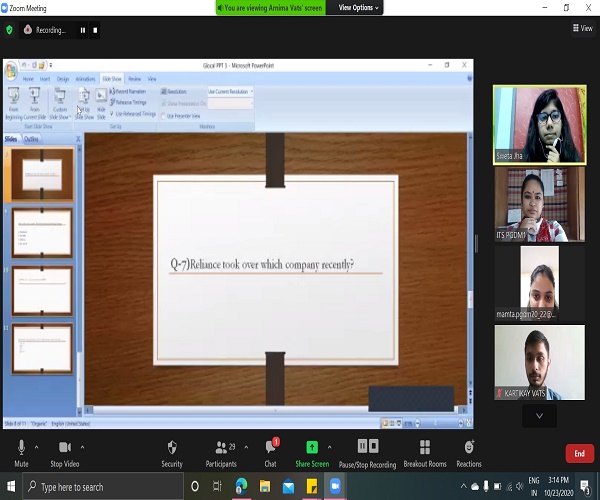Click the Office button in PowerPoint

tap(11, 71)
